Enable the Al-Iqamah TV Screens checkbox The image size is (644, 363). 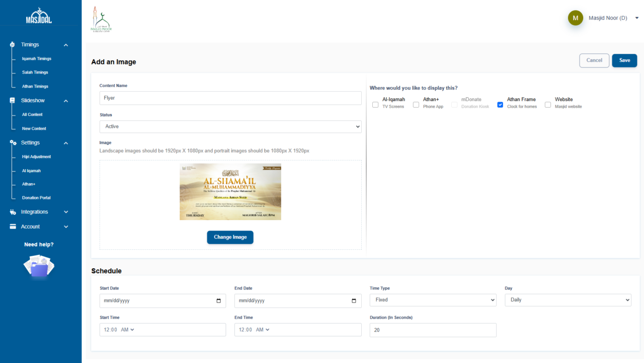click(375, 105)
